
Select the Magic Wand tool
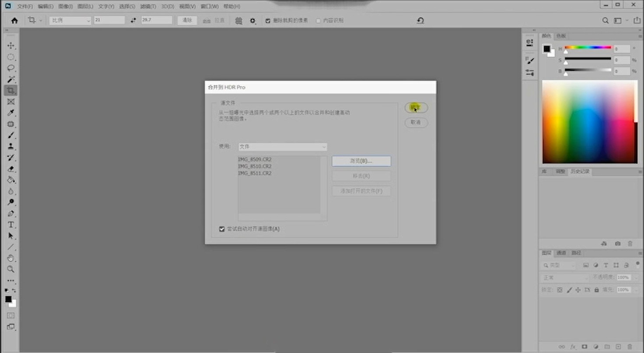11,79
